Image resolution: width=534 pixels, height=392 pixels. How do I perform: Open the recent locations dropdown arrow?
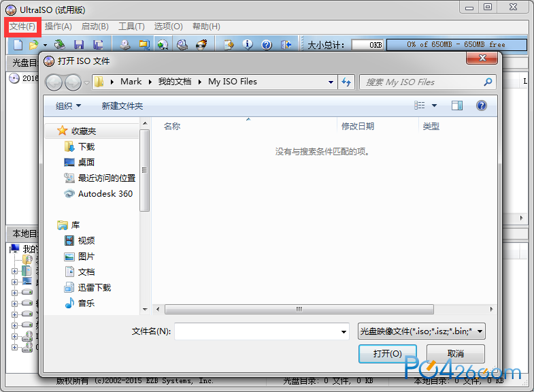point(86,83)
